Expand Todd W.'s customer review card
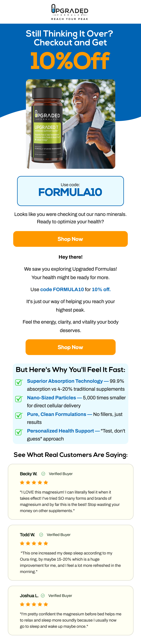The height and width of the screenshot is (644, 141). tap(70, 553)
